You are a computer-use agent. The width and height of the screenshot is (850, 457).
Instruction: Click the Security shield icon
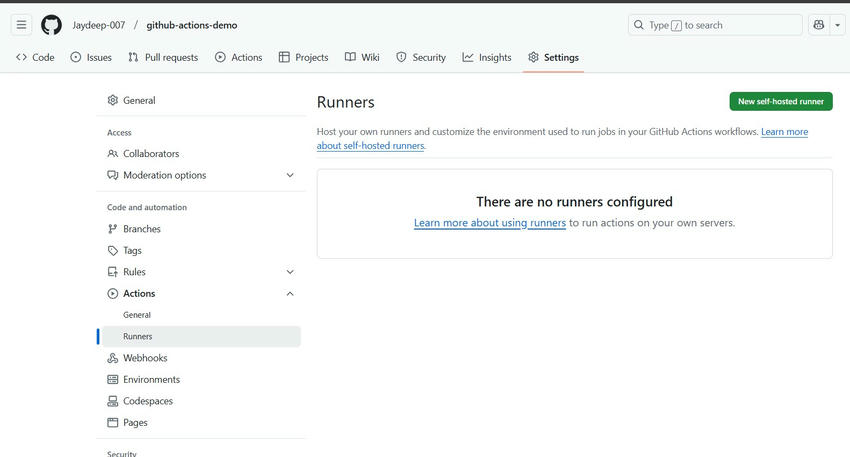point(401,57)
